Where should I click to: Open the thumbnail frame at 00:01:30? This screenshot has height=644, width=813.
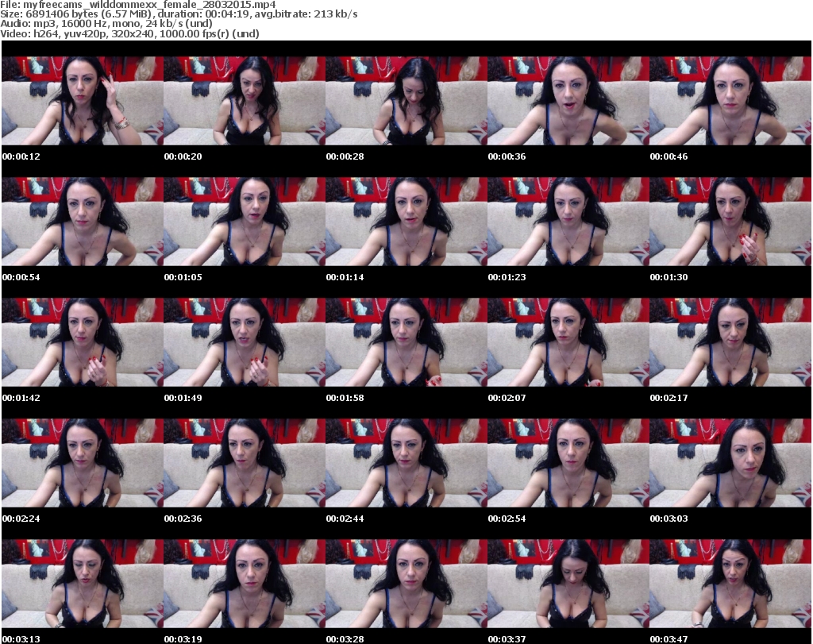pyautogui.click(x=730, y=222)
